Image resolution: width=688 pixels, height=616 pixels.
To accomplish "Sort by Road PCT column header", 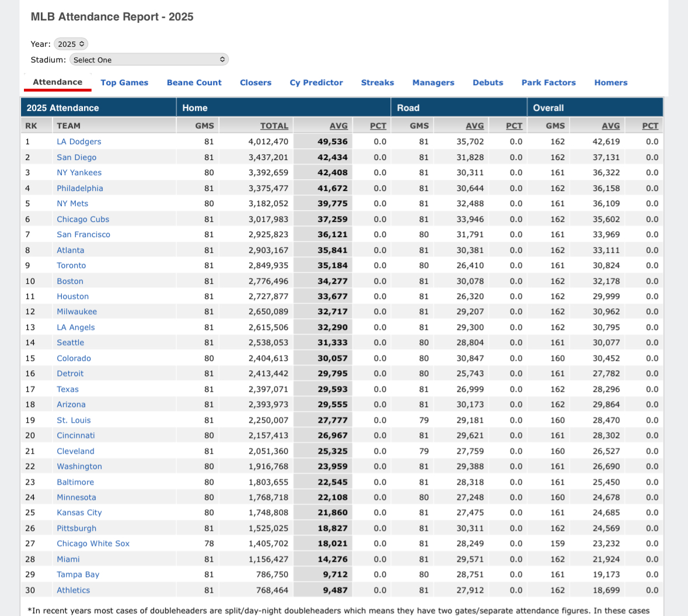I will pos(514,126).
